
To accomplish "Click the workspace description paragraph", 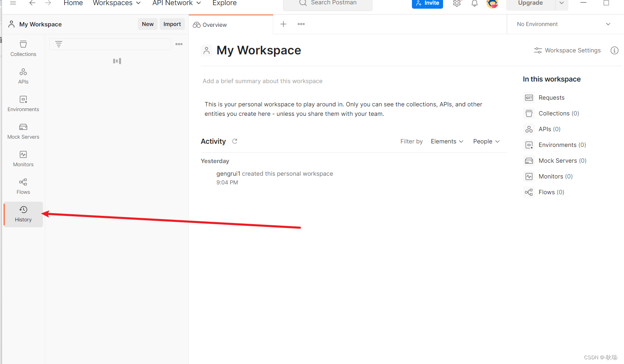I will point(343,109).
